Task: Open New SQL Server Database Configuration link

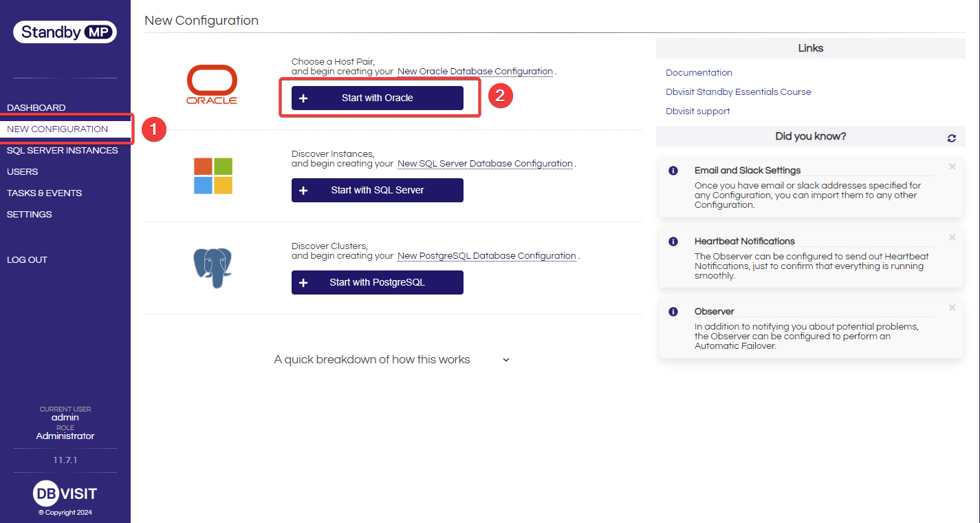Action: click(486, 164)
